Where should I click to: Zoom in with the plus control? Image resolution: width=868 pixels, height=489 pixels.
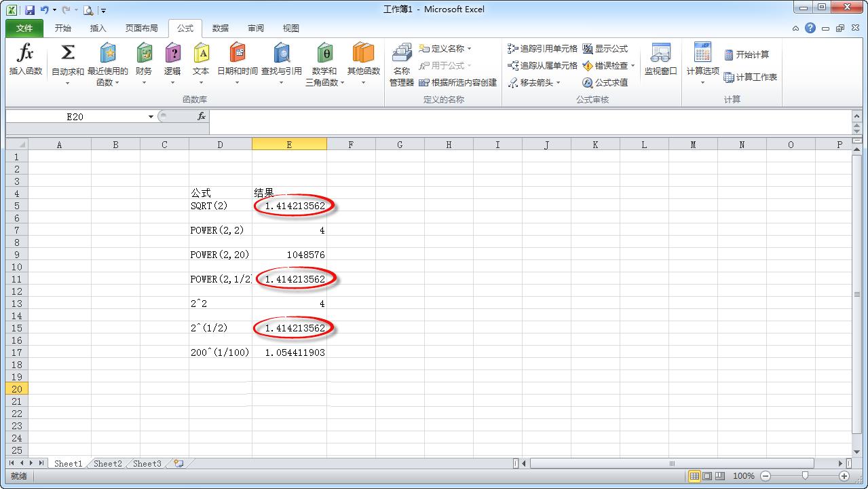coord(844,476)
